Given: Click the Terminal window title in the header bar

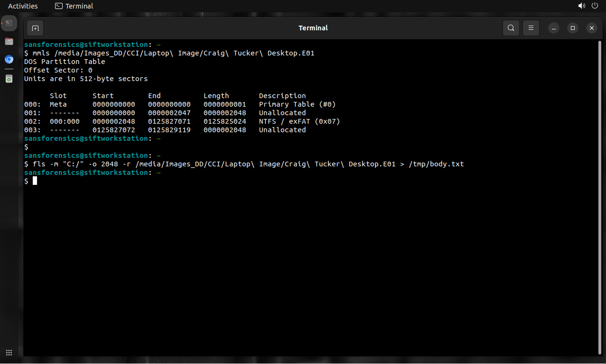Looking at the screenshot, I should [x=313, y=28].
